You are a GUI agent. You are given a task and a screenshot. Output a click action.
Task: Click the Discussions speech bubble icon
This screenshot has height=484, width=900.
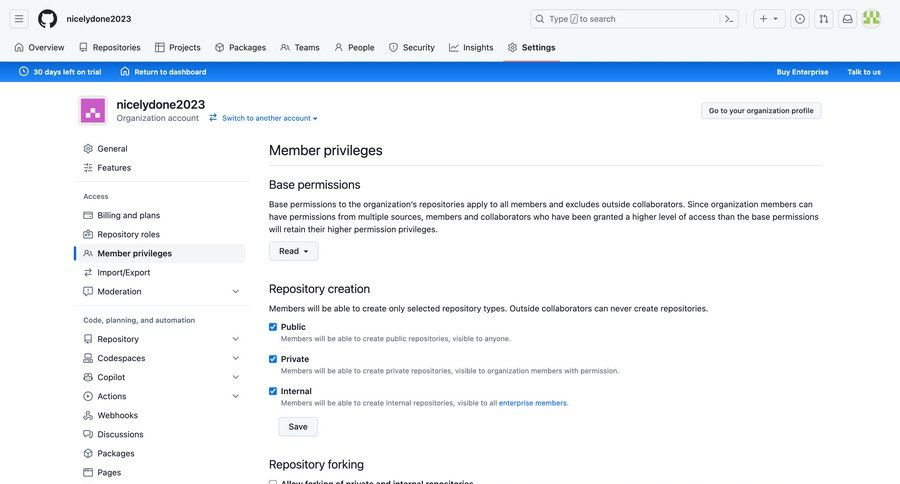(88, 434)
